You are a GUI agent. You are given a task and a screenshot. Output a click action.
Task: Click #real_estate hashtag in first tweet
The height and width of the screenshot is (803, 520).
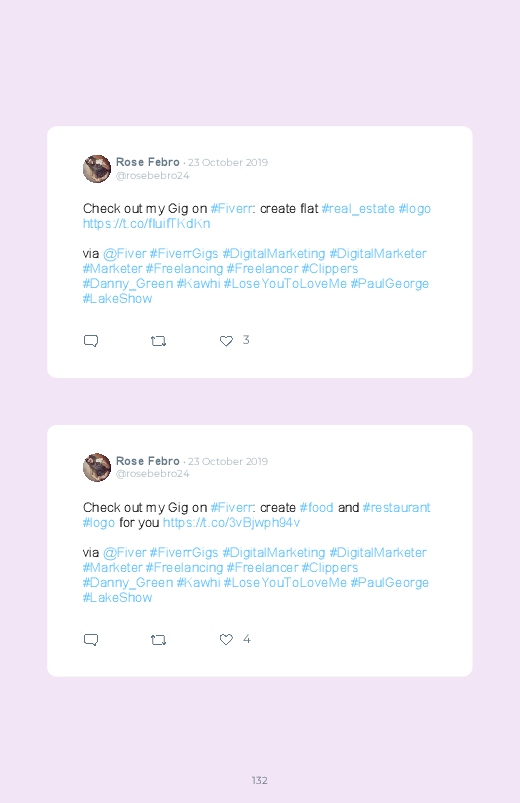(x=358, y=208)
